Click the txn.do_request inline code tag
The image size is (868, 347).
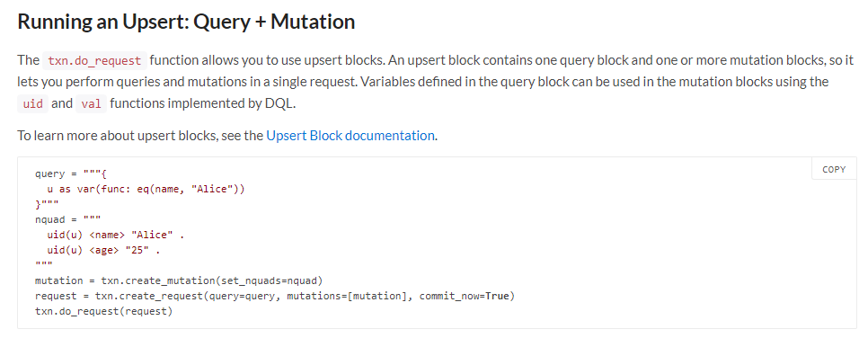pyautogui.click(x=94, y=60)
